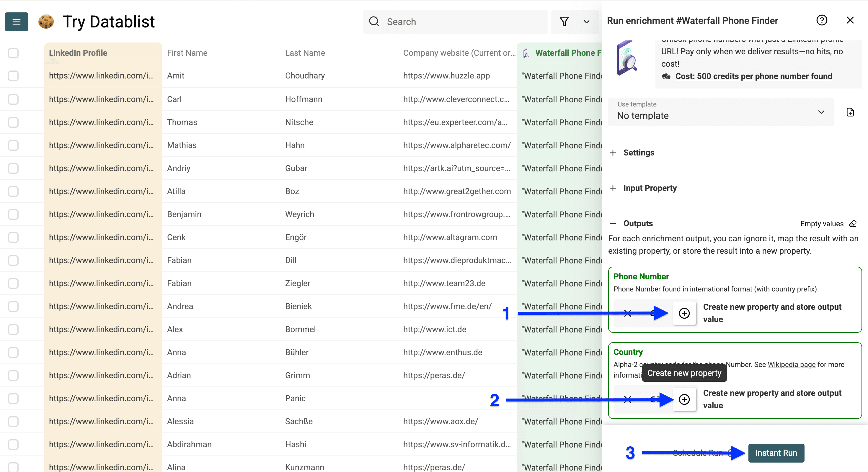The width and height of the screenshot is (868, 472).
Task: Save as template using the document icon
Action: [850, 112]
